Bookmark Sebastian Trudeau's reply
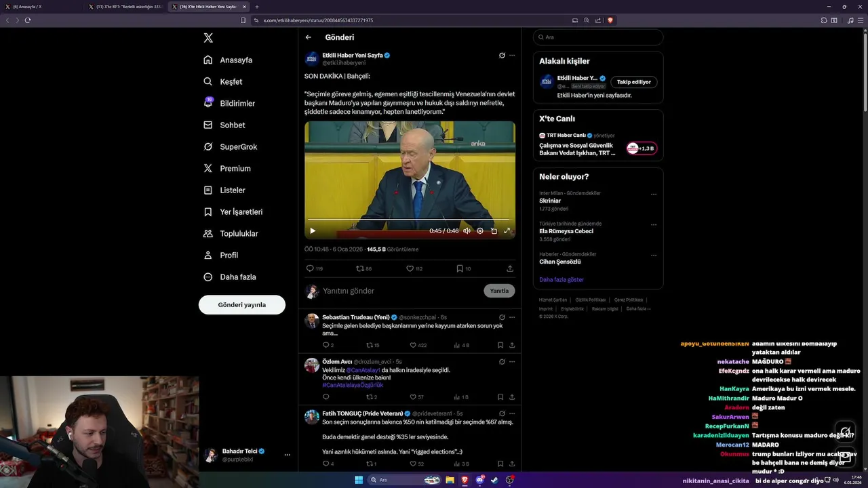The width and height of the screenshot is (868, 488). pyautogui.click(x=500, y=345)
